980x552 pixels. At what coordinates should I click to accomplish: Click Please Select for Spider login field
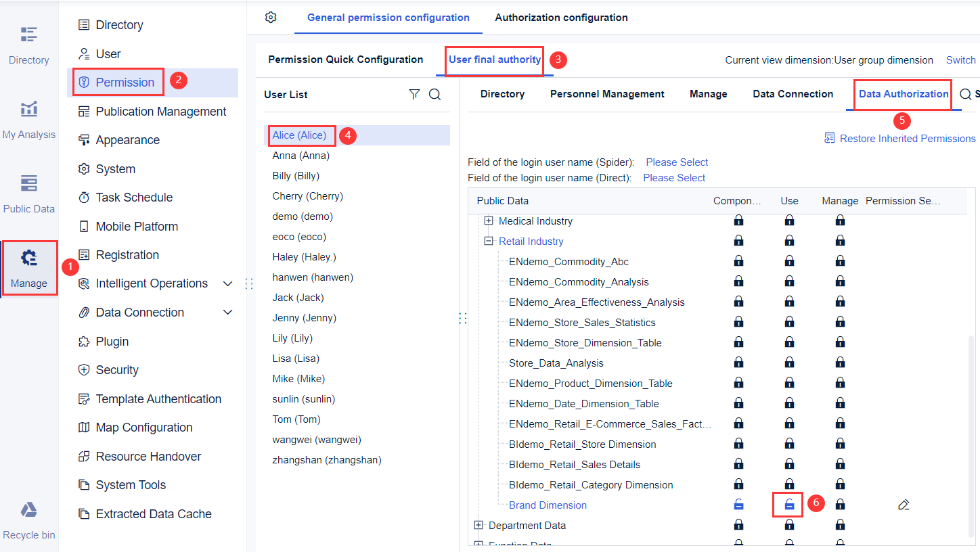(x=676, y=162)
